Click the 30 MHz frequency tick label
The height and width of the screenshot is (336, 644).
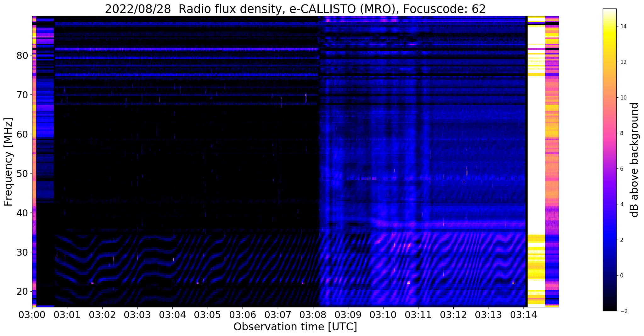pyautogui.click(x=22, y=252)
